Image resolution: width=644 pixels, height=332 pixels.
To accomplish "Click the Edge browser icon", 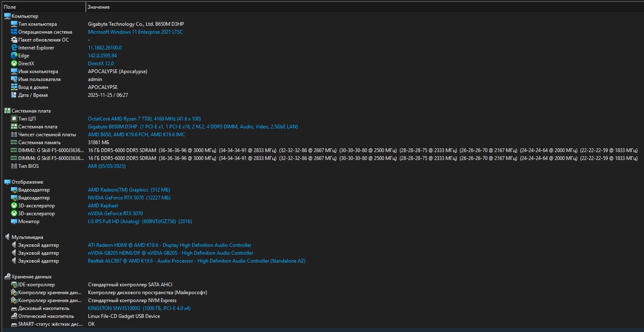I will [x=14, y=56].
